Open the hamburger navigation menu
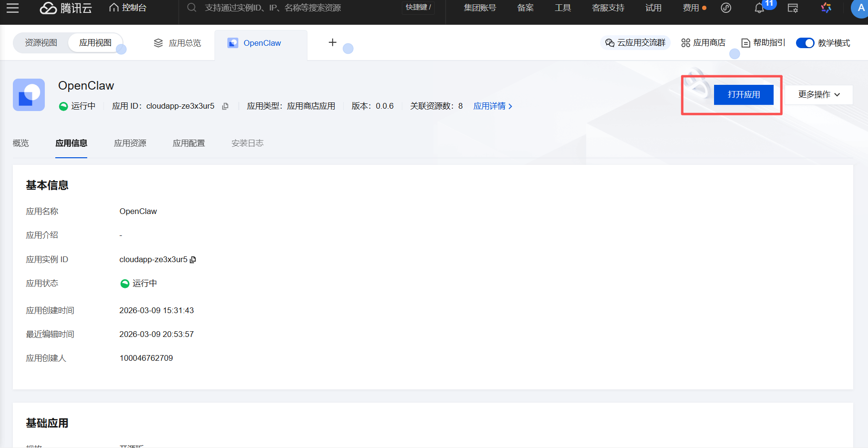Screen dimensions: 868x448 pos(13,8)
